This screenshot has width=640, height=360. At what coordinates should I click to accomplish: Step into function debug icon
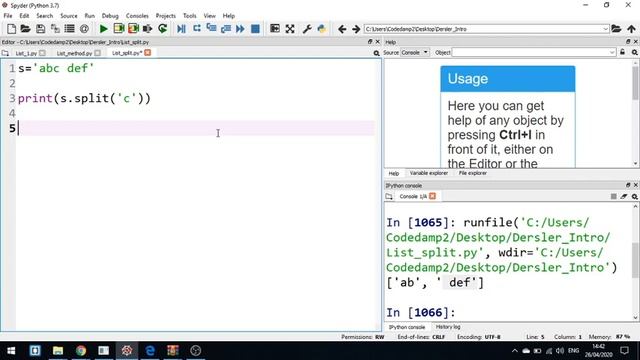click(211, 29)
